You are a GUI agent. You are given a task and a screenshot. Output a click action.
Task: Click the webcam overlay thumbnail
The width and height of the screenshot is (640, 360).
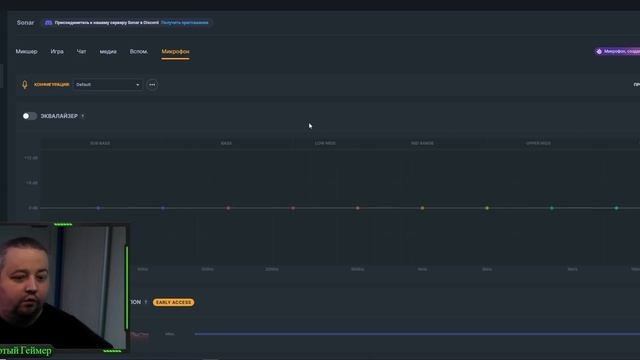tap(63, 288)
